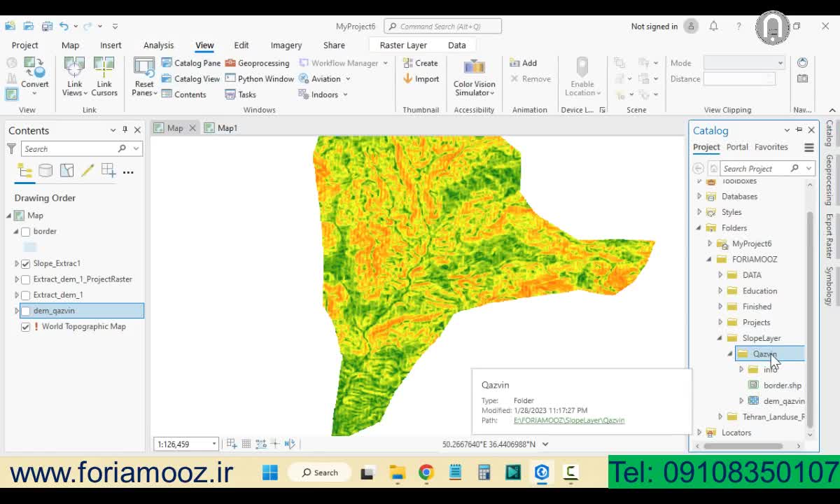Open Chrome from the Windows taskbar

(x=426, y=472)
